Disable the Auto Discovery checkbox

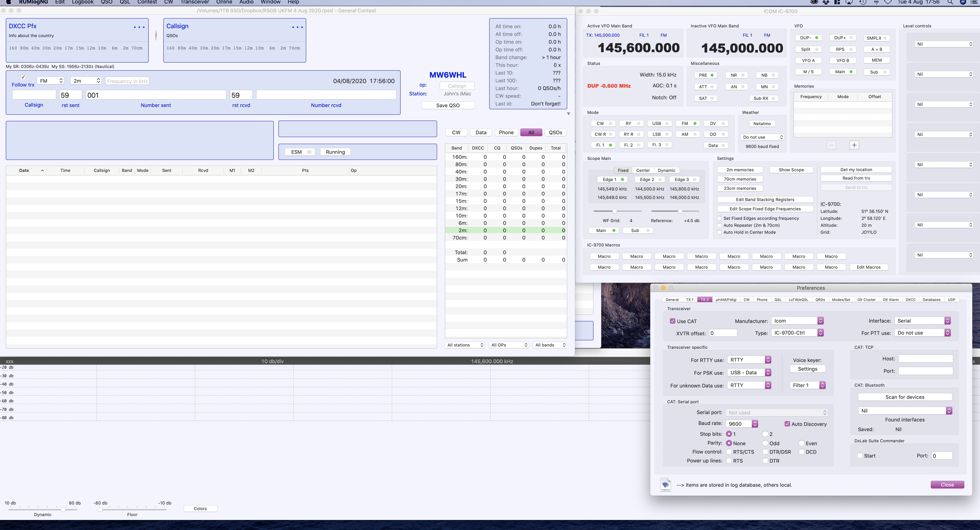pos(787,424)
